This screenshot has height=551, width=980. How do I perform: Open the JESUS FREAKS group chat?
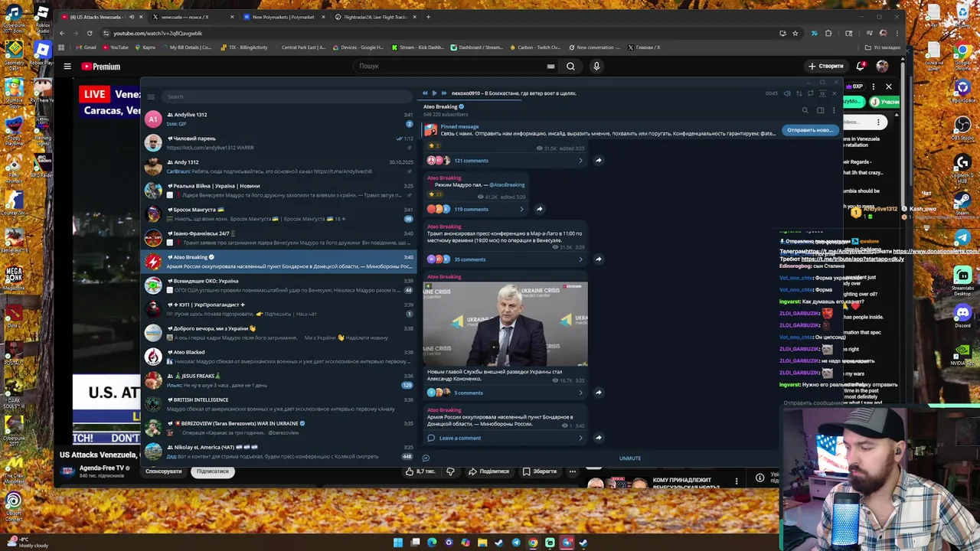(x=279, y=380)
